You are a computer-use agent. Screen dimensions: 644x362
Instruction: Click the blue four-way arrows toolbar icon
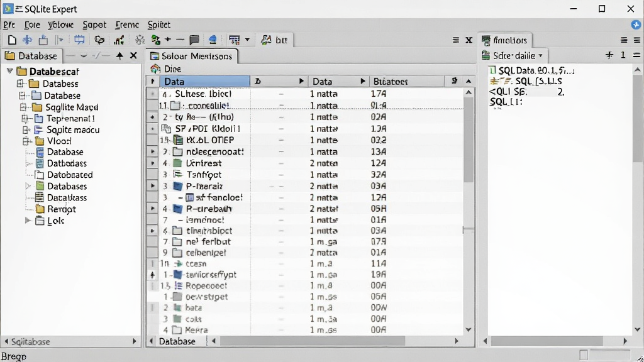click(x=28, y=40)
